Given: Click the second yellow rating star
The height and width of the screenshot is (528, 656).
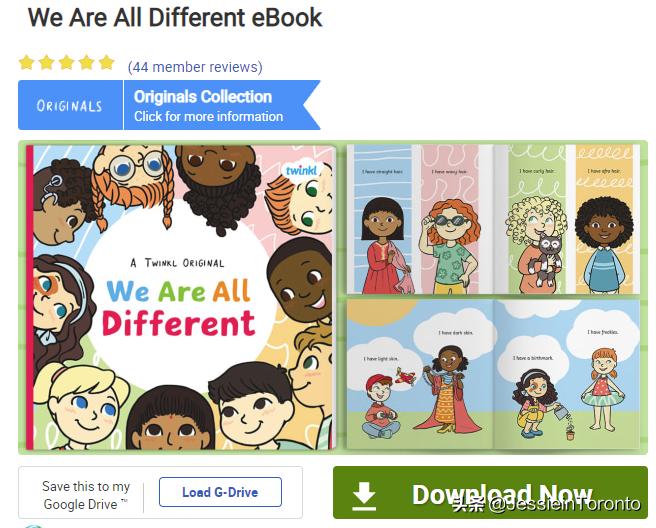Looking at the screenshot, I should pos(46,62).
